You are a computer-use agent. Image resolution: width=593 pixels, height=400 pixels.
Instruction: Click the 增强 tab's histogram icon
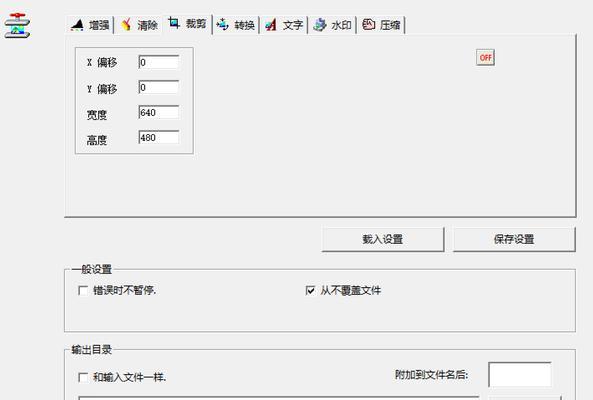(x=77, y=25)
